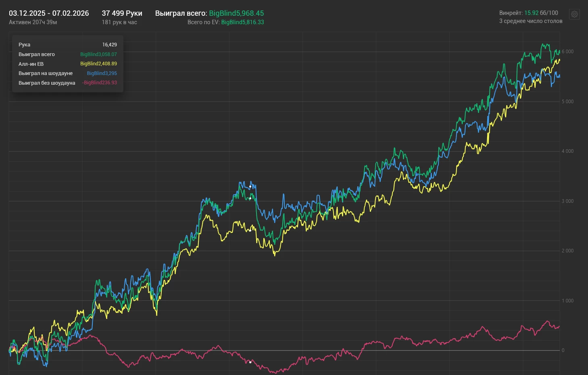
Task: Click the Винрейт 15.92 бб/100 stat
Action: tap(528, 13)
